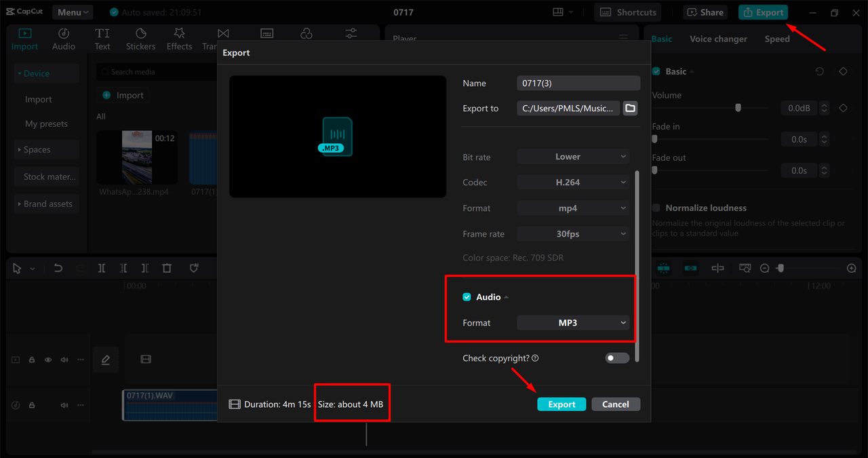Open the Frame rate 30fps dropdown

[x=573, y=234]
